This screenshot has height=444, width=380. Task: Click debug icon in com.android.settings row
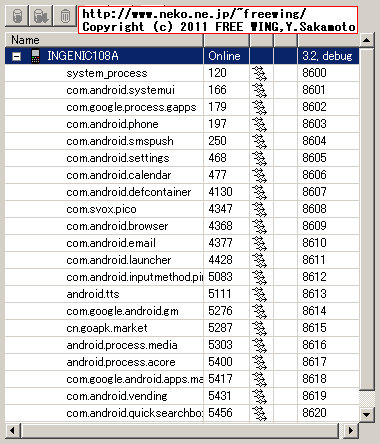click(260, 158)
